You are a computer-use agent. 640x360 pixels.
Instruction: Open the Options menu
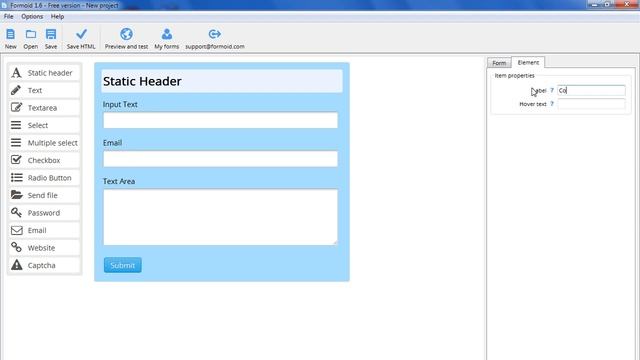[x=32, y=16]
